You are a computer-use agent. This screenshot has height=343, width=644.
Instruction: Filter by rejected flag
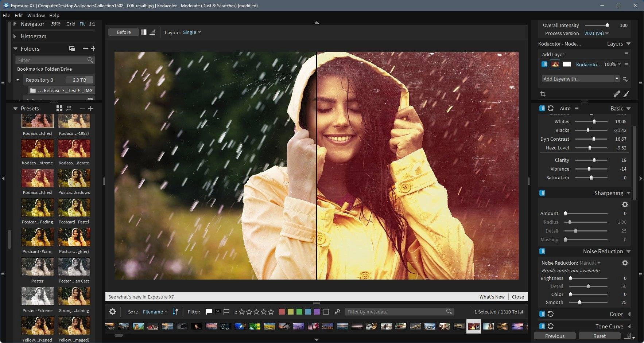click(x=218, y=312)
